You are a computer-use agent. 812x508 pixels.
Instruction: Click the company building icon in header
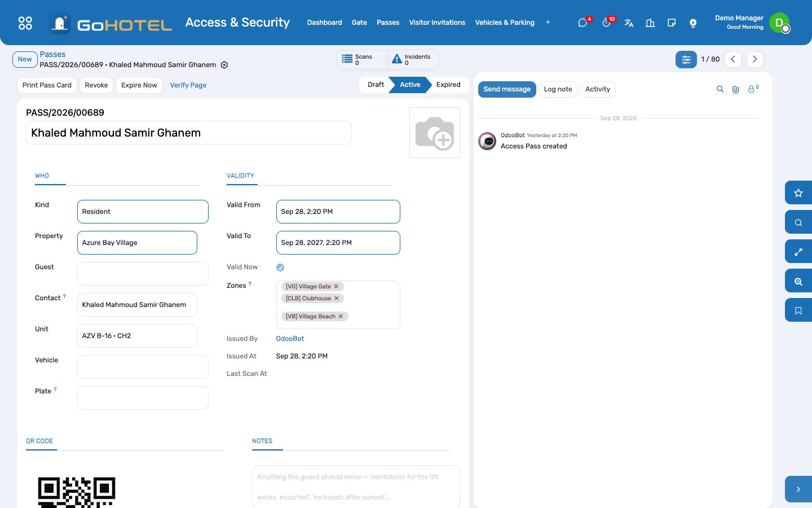[650, 23]
